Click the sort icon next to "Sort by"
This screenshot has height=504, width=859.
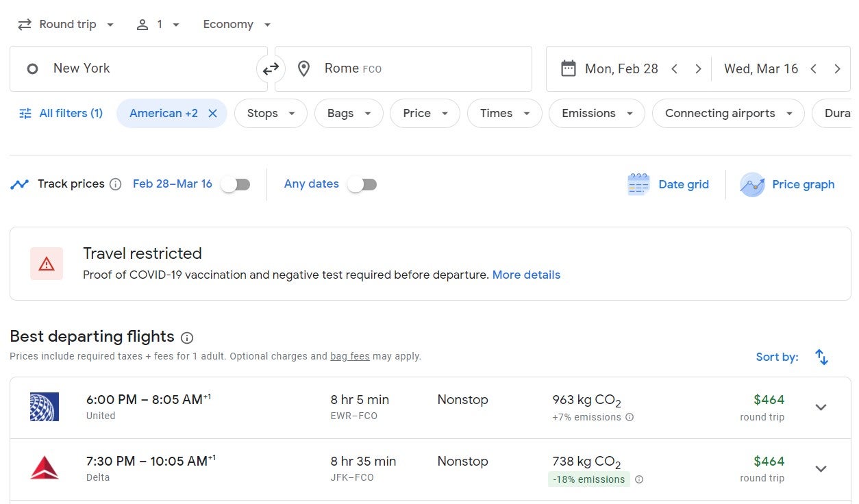click(821, 357)
